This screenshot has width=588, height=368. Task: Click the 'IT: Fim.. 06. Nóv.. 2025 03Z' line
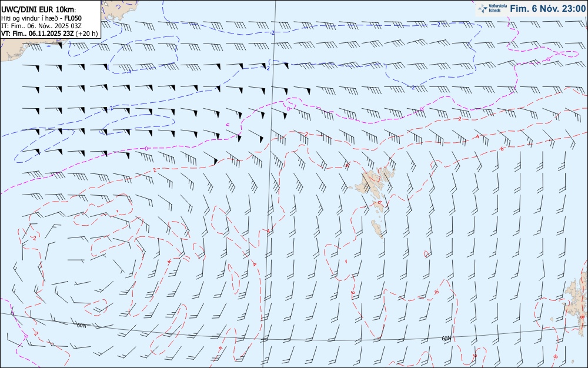[41, 26]
